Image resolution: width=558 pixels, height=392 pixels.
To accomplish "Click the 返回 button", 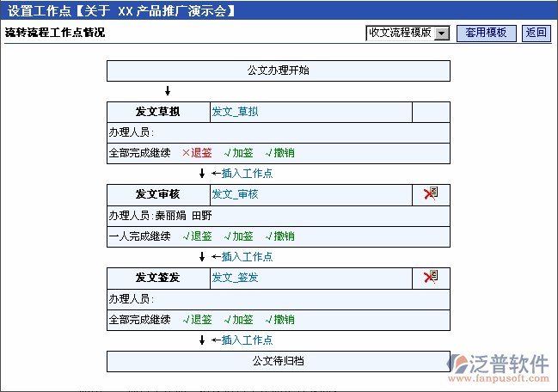I will coord(537,33).
